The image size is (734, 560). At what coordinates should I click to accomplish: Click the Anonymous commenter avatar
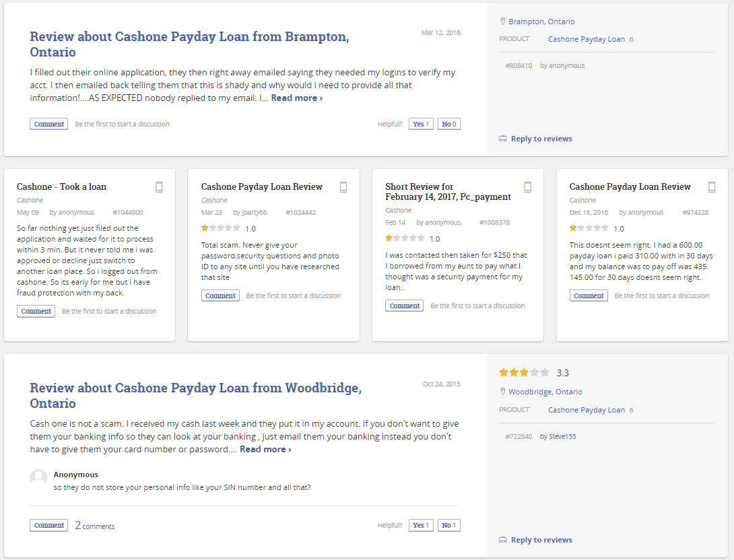tap(38, 478)
